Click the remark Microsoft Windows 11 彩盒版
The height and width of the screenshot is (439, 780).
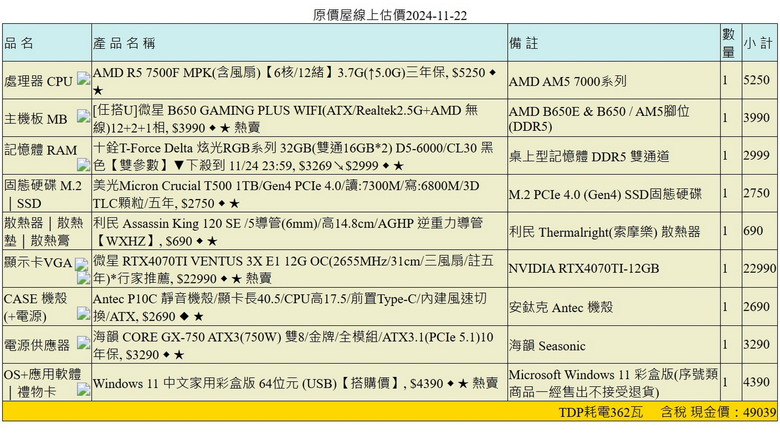pyautogui.click(x=613, y=383)
